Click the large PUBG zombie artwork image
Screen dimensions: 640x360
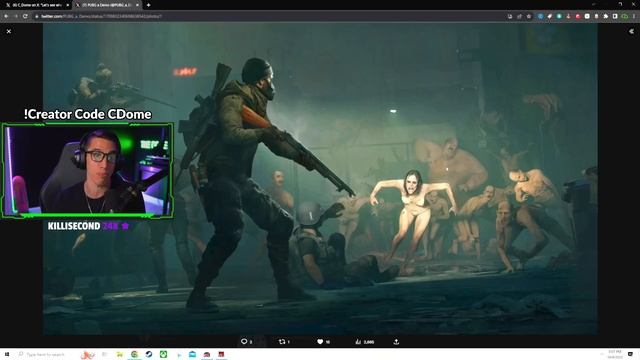coord(320,178)
